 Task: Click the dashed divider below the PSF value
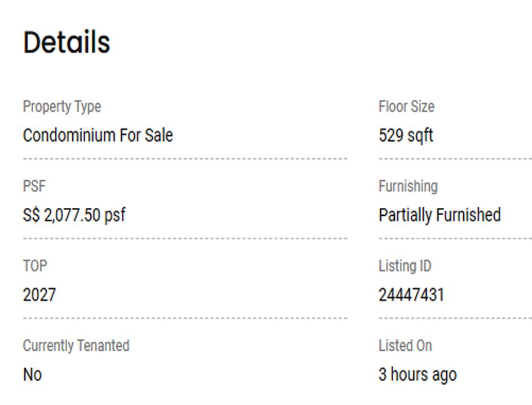pyautogui.click(x=184, y=239)
